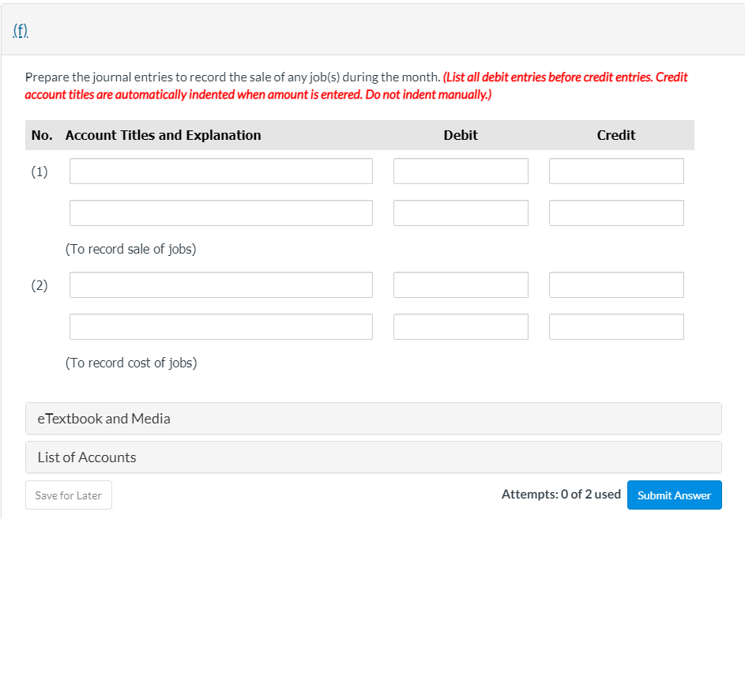This screenshot has height=700, width=745.
Task: Select the second account title field of entry (2)
Action: pos(220,326)
